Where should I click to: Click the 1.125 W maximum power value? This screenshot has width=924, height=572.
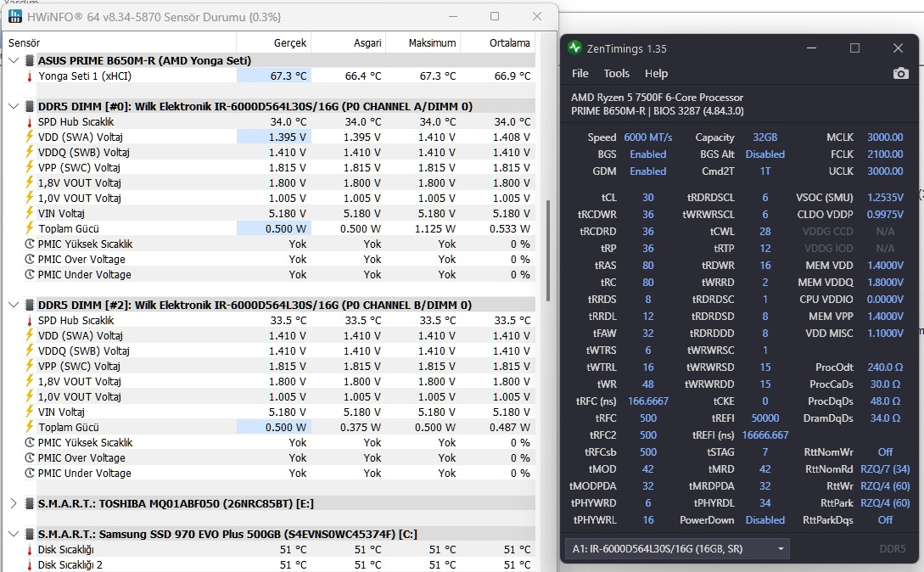[x=435, y=229]
